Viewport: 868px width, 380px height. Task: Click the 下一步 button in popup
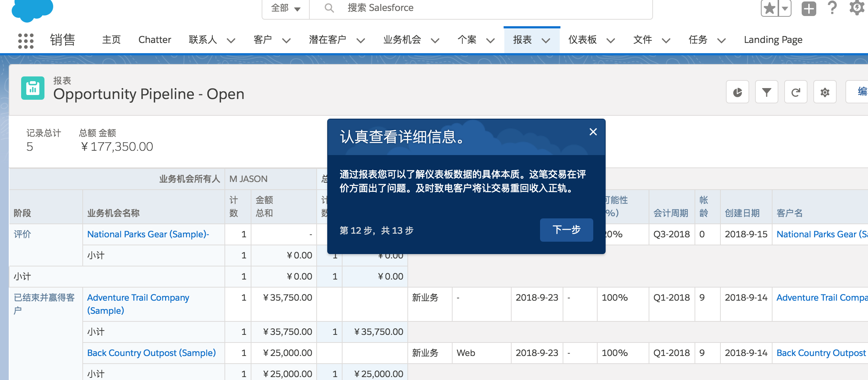[566, 230]
